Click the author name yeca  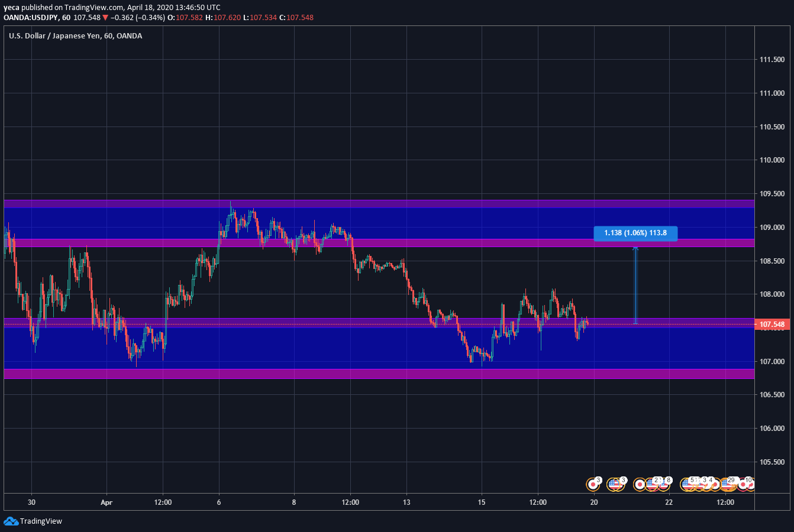point(11,8)
